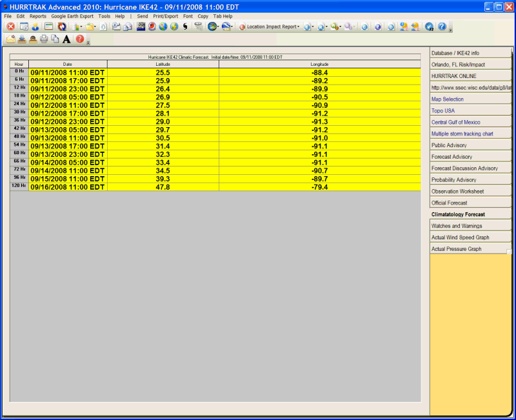
Task: Click the blue question mark icon in top toolbar
Action: (441, 27)
